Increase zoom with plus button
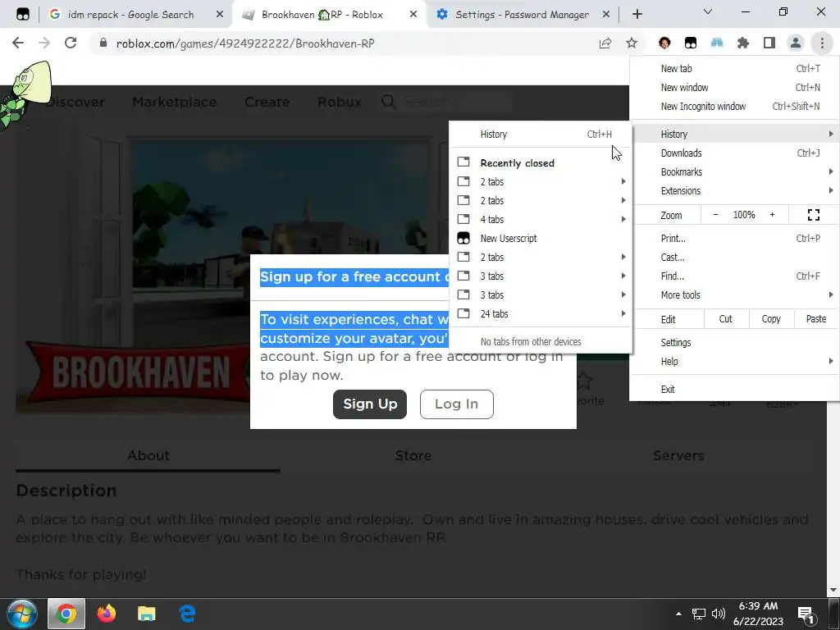 point(772,215)
